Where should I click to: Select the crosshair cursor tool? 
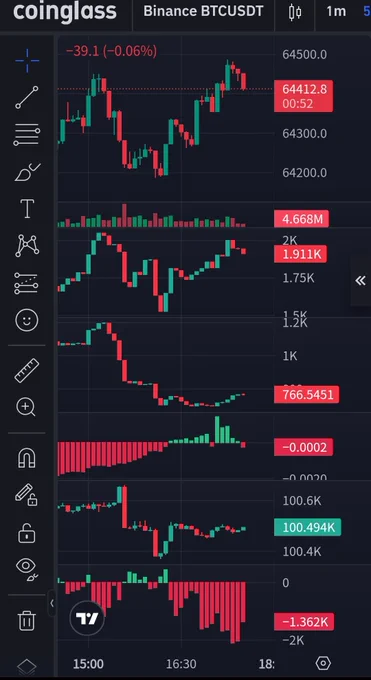click(27, 61)
